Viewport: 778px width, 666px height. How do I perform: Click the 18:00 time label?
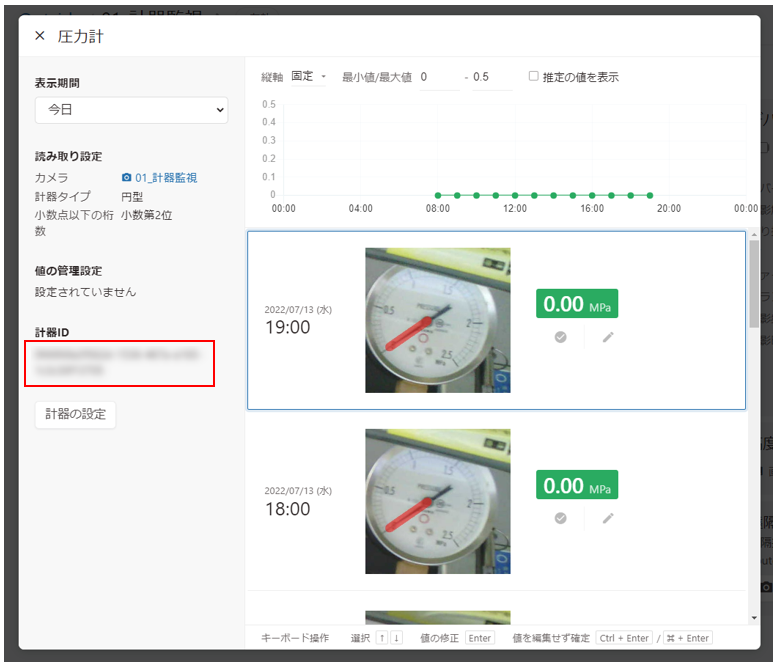click(287, 509)
